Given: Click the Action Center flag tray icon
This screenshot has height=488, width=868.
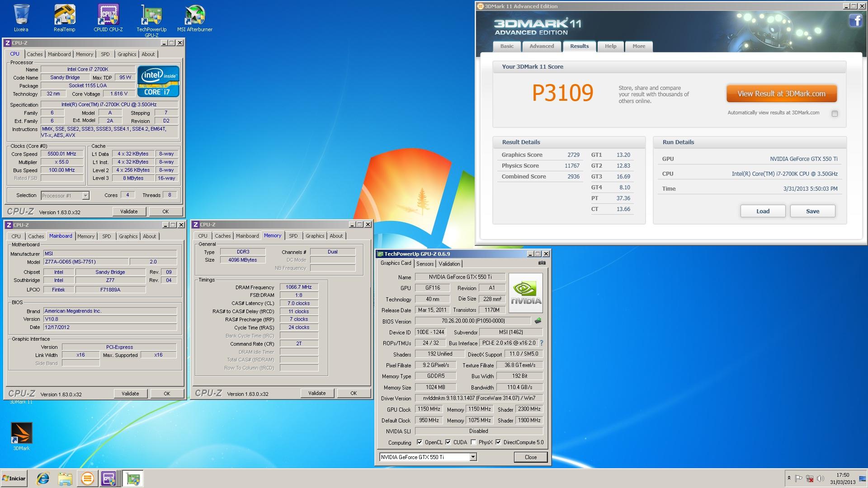Looking at the screenshot, I should [798, 479].
